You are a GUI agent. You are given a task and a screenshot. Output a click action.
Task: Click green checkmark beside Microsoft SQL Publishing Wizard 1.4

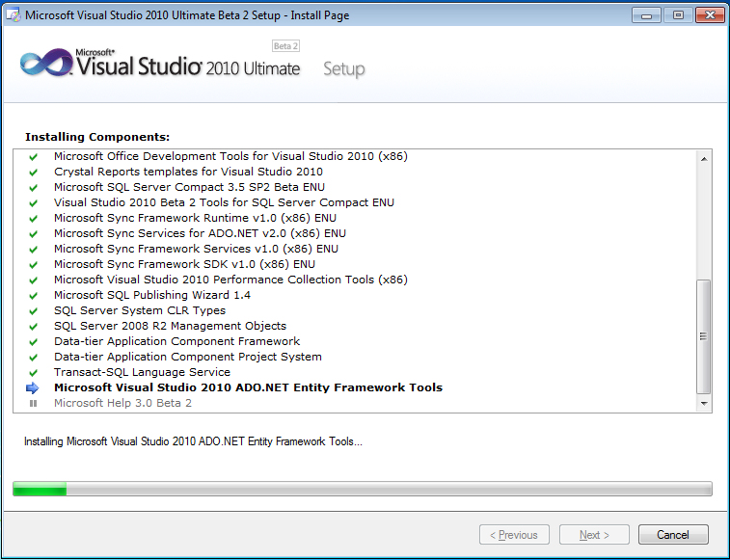point(33,295)
